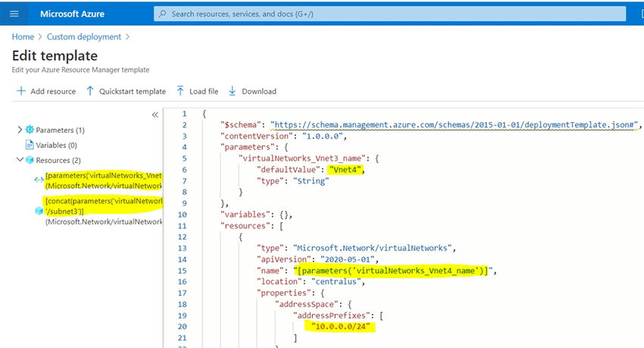Click the virtual network resource icon

39,180
